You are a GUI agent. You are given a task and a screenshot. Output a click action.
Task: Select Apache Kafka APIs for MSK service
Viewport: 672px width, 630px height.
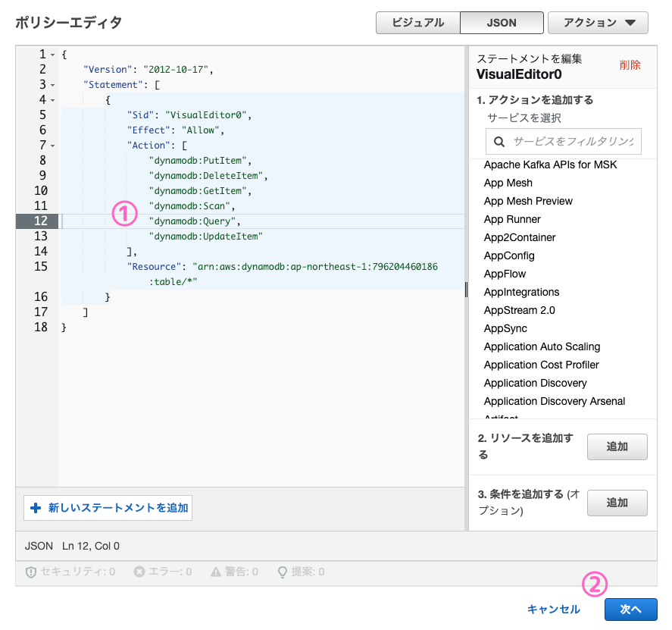[x=550, y=165]
